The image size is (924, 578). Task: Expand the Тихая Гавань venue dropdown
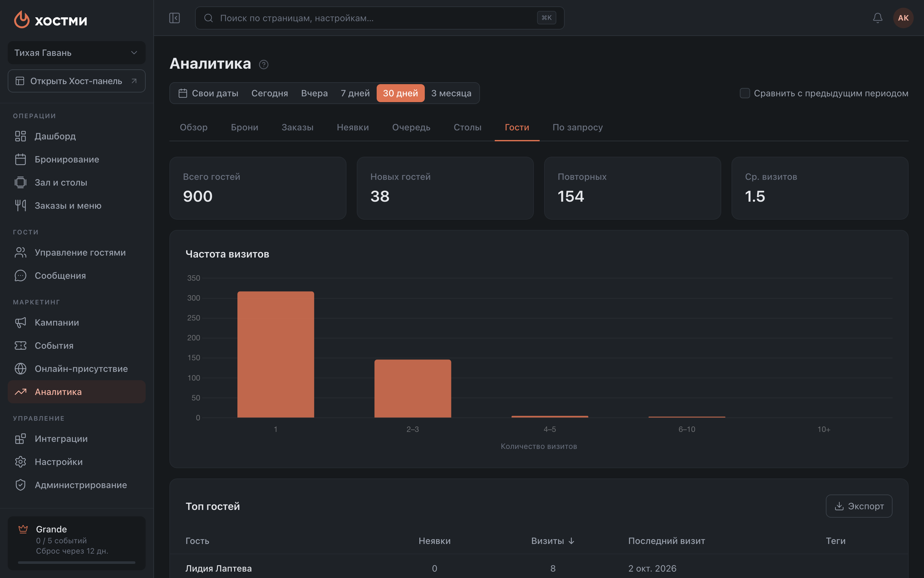(x=77, y=53)
